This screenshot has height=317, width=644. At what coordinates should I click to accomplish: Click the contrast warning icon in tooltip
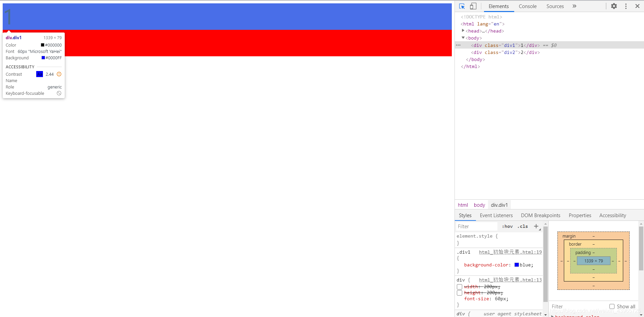point(59,74)
